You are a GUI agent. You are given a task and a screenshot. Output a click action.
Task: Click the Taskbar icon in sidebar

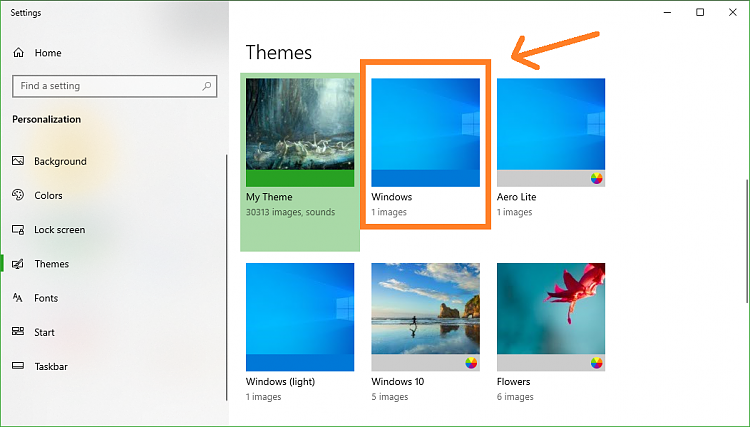18,366
